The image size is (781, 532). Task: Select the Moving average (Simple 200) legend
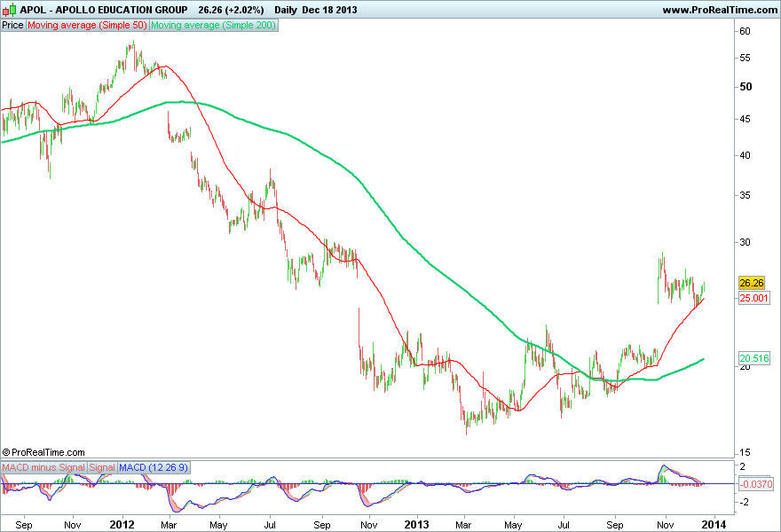213,25
